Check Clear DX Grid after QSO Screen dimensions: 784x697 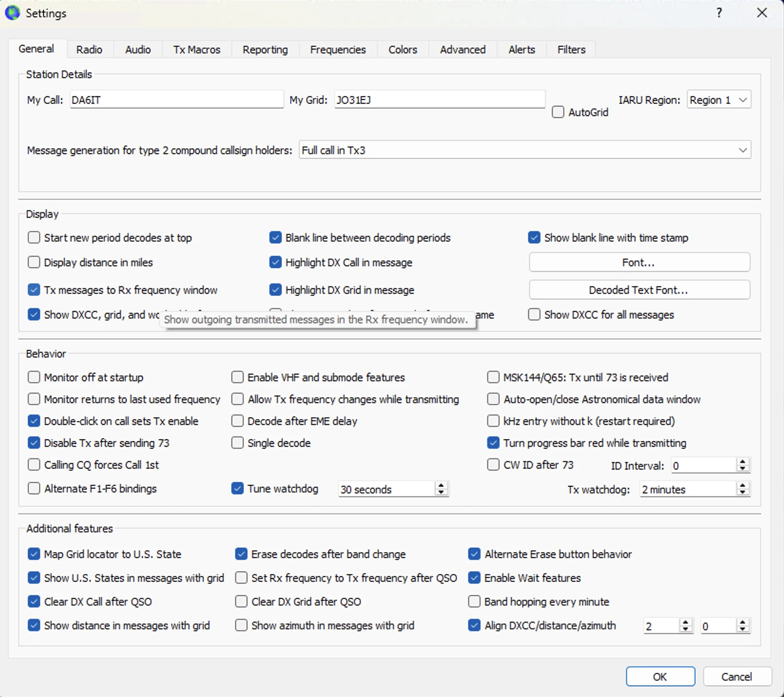(x=241, y=601)
